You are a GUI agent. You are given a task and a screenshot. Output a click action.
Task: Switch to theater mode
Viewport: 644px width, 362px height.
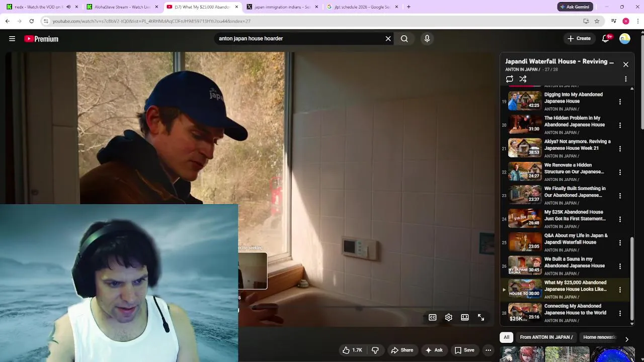[465, 318]
